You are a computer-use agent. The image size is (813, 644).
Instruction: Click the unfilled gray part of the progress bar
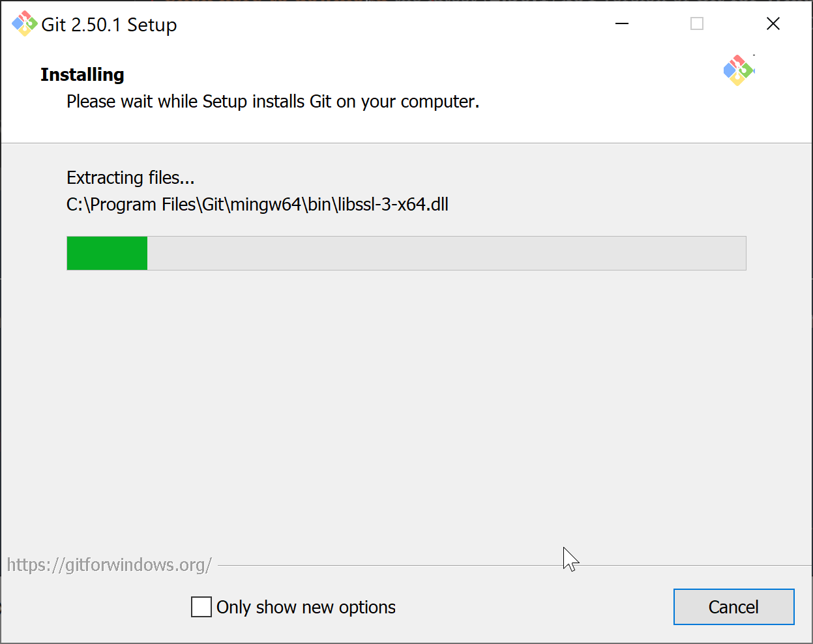[446, 253]
